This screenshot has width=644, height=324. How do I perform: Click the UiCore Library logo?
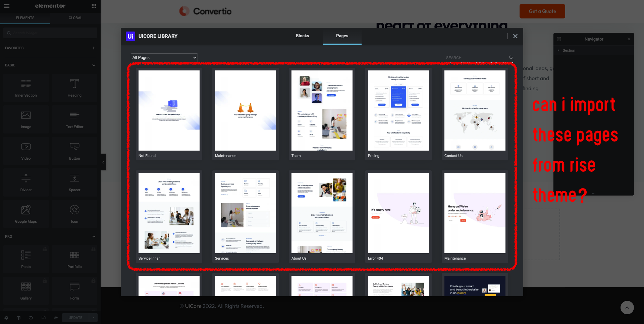click(130, 36)
